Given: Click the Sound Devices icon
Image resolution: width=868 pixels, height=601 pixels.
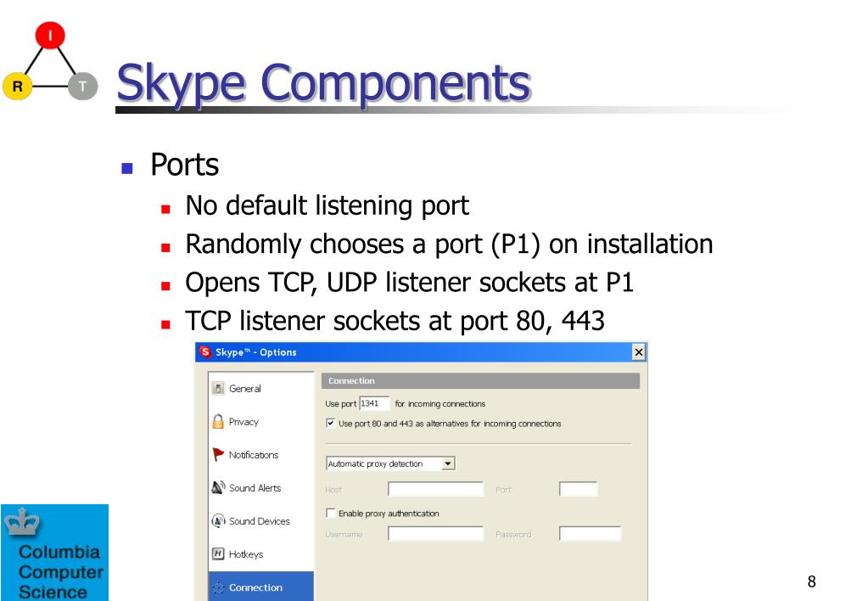Looking at the screenshot, I should click(218, 520).
